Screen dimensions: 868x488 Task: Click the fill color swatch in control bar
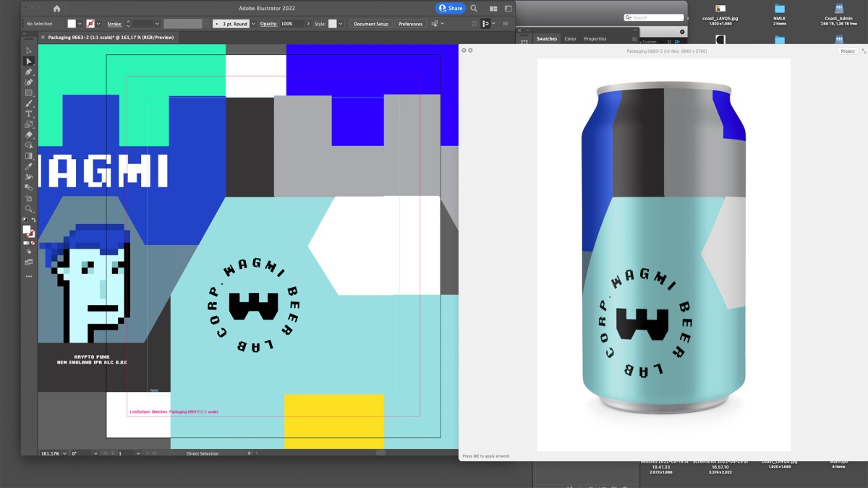[72, 24]
